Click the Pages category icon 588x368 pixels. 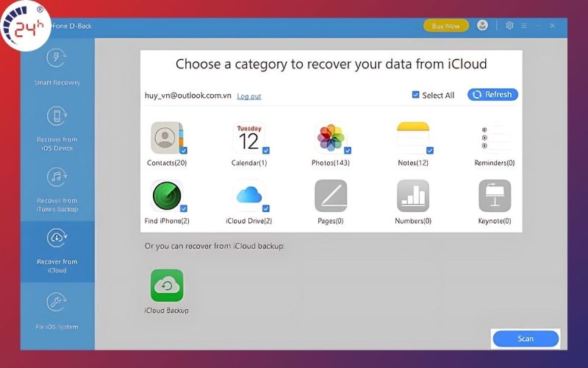331,196
